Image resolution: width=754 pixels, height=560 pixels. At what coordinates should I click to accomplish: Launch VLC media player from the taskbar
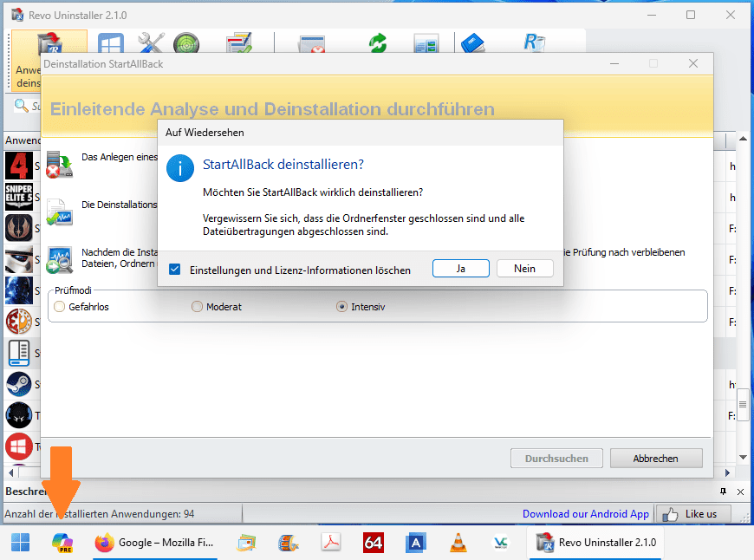458,542
